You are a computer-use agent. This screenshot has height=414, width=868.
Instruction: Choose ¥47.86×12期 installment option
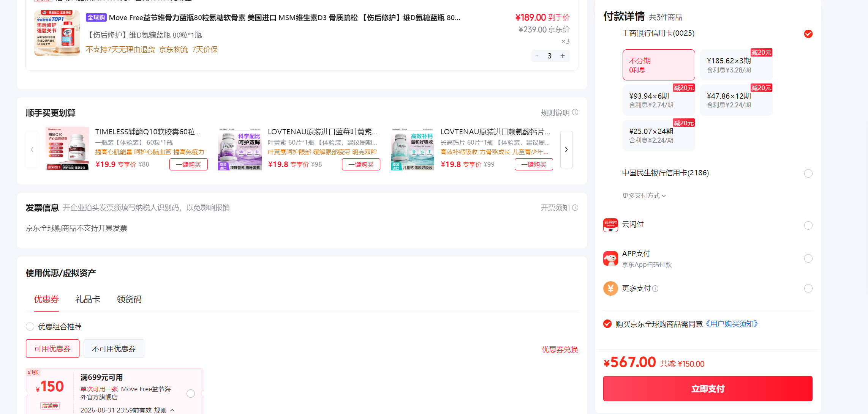pos(736,100)
